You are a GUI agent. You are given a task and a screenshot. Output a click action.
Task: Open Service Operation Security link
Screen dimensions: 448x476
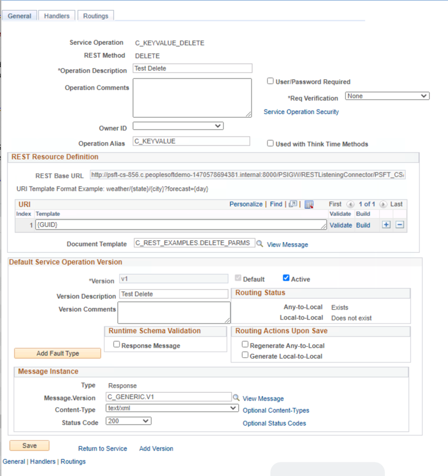pyautogui.click(x=301, y=112)
